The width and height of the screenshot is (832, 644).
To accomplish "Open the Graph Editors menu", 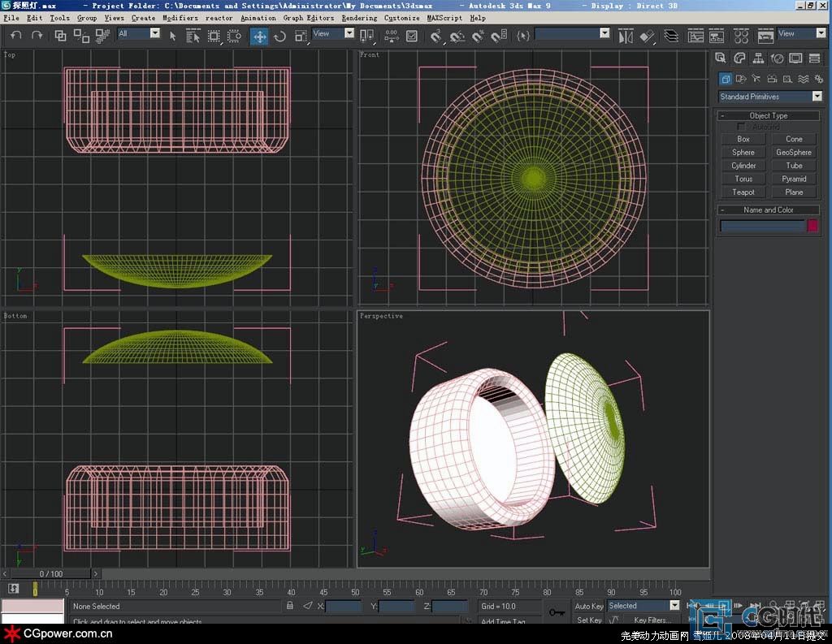I will [308, 18].
